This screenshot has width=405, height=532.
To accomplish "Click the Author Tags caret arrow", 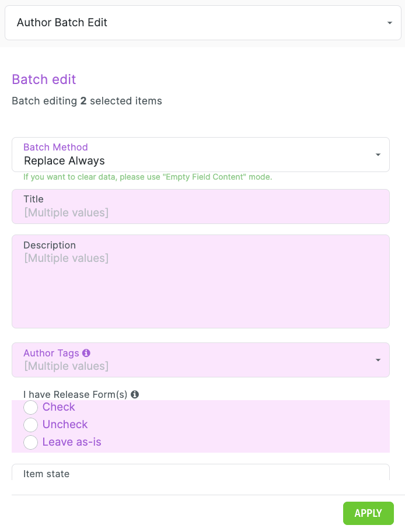I will click(x=378, y=360).
